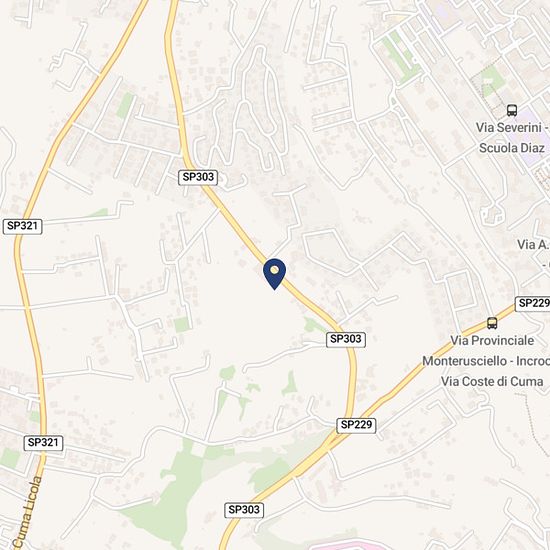This screenshot has height=550, width=550.
Task: Click the partial Via A. label
Action: [x=533, y=244]
